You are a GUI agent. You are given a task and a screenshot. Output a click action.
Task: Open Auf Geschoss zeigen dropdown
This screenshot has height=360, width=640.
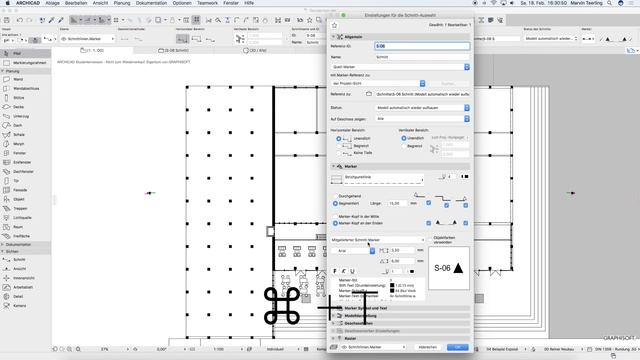422,119
